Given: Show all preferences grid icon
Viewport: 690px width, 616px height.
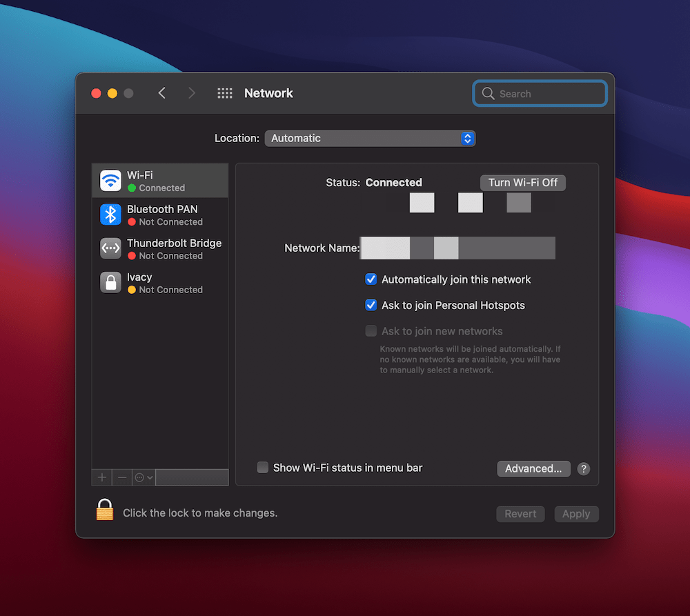Looking at the screenshot, I should [x=225, y=93].
